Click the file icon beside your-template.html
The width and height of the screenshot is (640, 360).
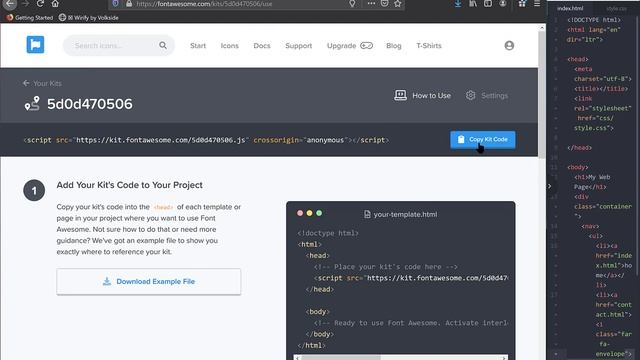pos(367,214)
